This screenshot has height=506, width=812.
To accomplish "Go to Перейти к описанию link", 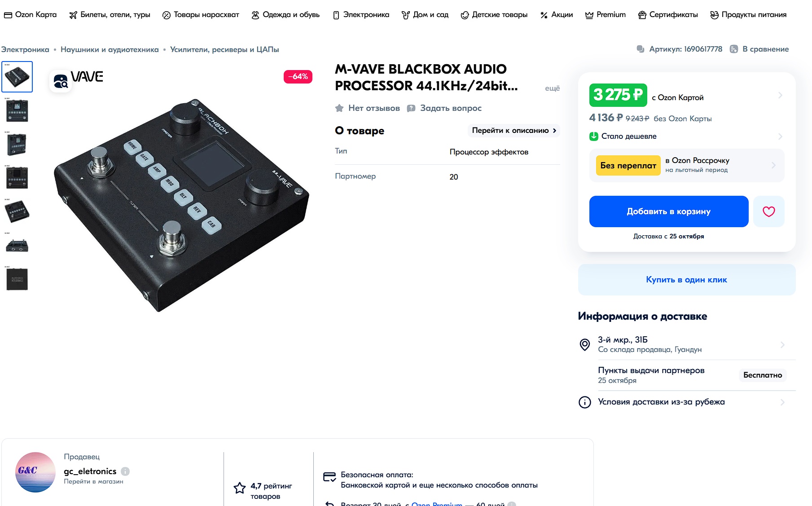I will [514, 131].
